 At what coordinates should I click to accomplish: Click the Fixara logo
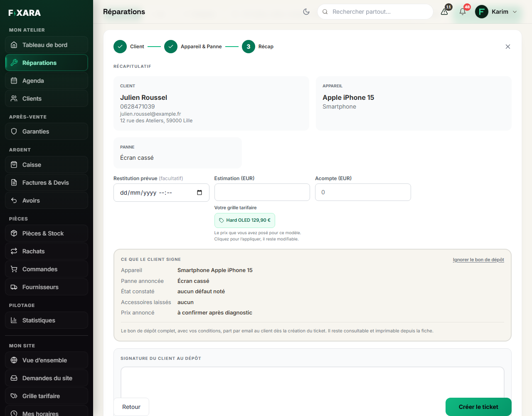(25, 13)
